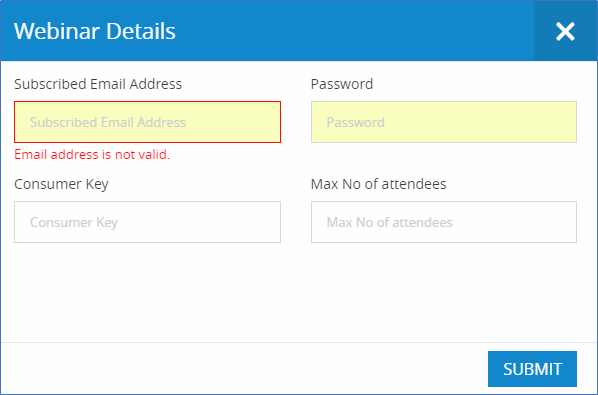The height and width of the screenshot is (395, 598).
Task: Click into the Password input field
Action: click(x=444, y=122)
